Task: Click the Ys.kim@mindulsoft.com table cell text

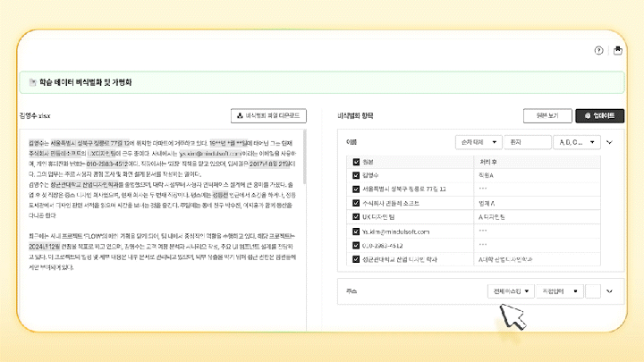Action: [395, 232]
